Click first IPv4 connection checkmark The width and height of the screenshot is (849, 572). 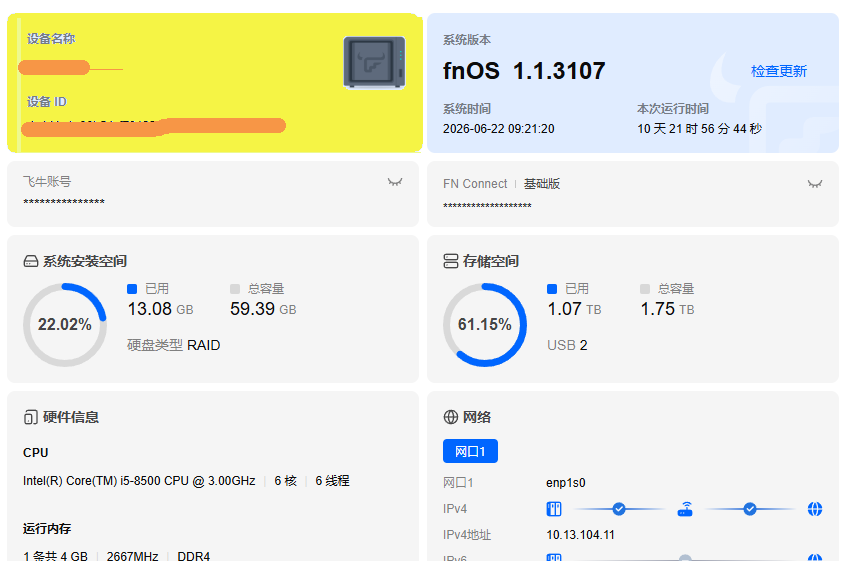[x=619, y=509]
